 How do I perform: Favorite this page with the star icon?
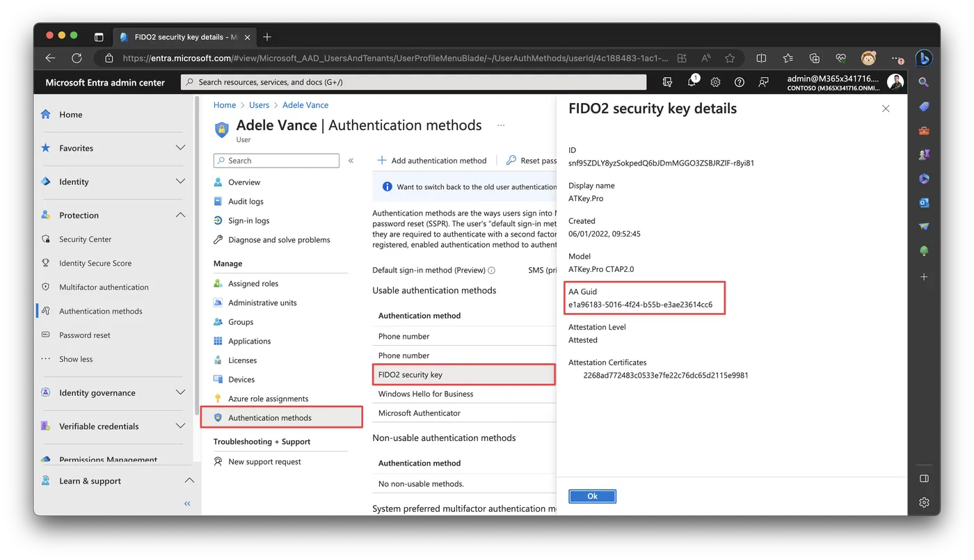730,58
